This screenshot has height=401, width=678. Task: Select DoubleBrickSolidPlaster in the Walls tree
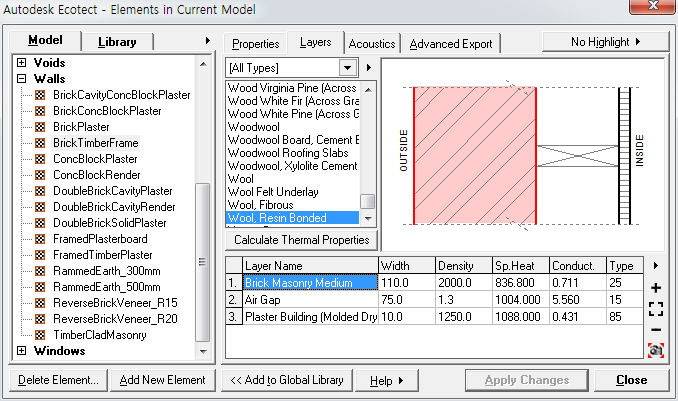point(111,223)
